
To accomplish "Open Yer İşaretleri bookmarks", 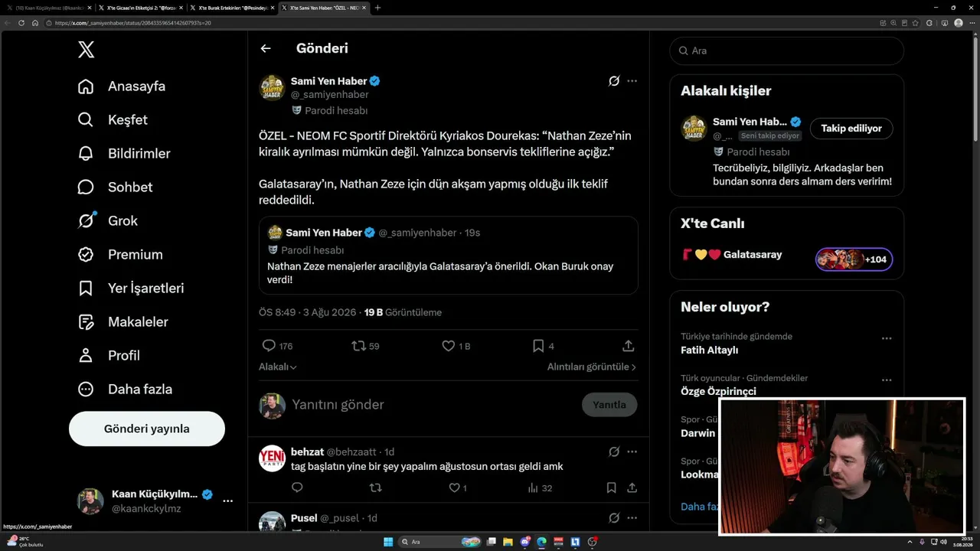I will coord(131,289).
